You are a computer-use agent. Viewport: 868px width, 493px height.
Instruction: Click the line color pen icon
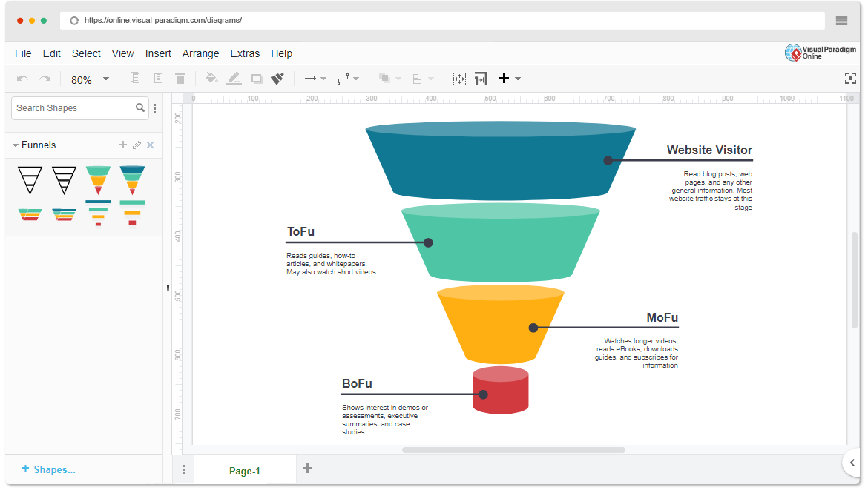click(x=234, y=79)
